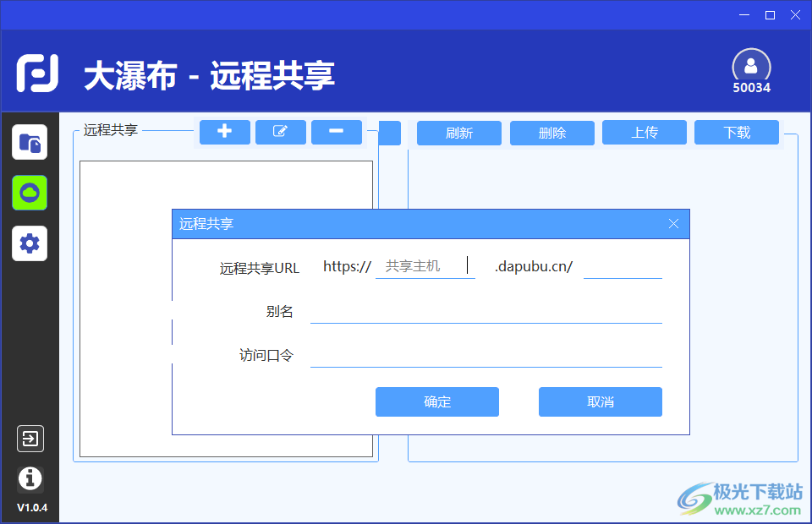Open the file transfer panel in sidebar
Image resolution: width=812 pixels, height=524 pixels.
[x=30, y=141]
